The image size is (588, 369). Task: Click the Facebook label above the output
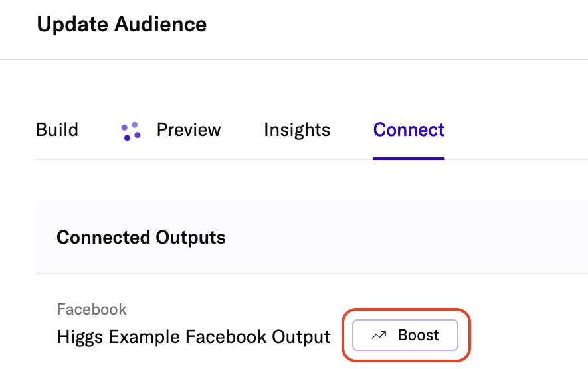[x=92, y=309]
